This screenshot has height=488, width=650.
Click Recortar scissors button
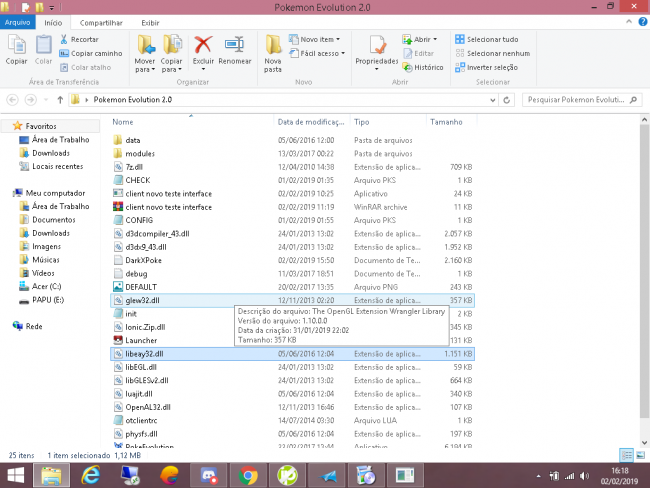tap(79, 39)
